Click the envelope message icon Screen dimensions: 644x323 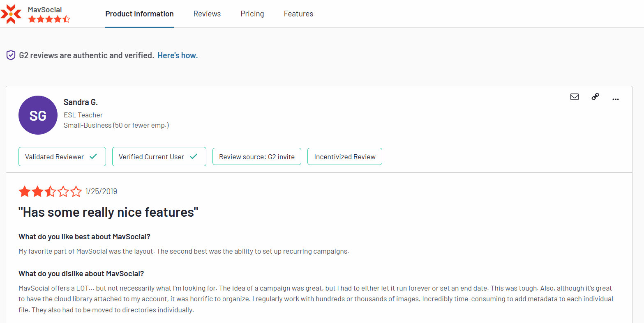[x=575, y=97]
